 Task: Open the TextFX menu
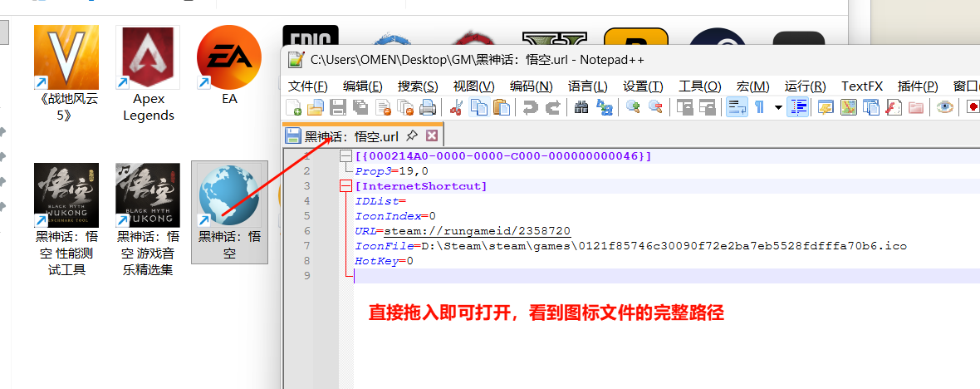862,86
